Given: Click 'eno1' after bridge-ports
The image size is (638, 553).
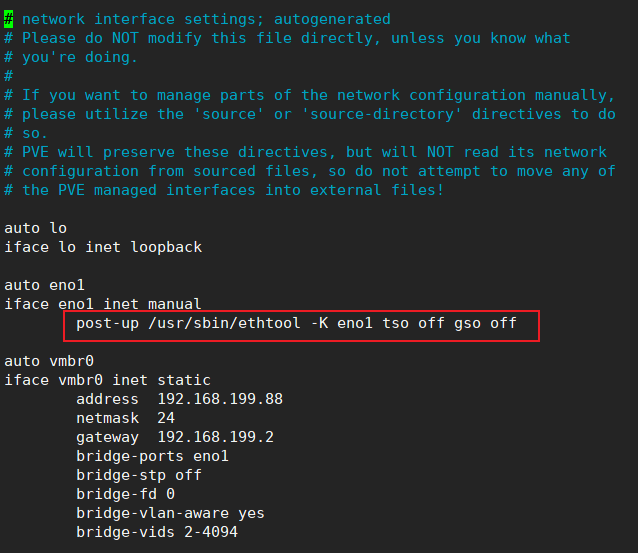Looking at the screenshot, I should pos(211,456).
